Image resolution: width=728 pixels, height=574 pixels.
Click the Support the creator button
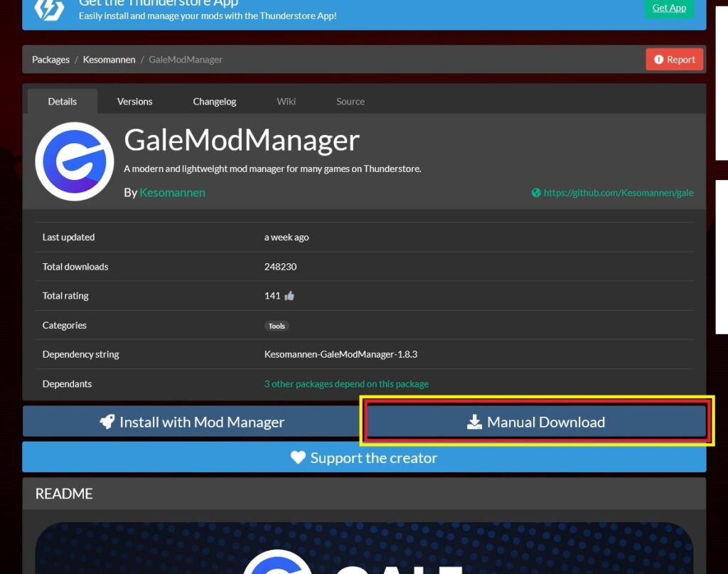(364, 457)
